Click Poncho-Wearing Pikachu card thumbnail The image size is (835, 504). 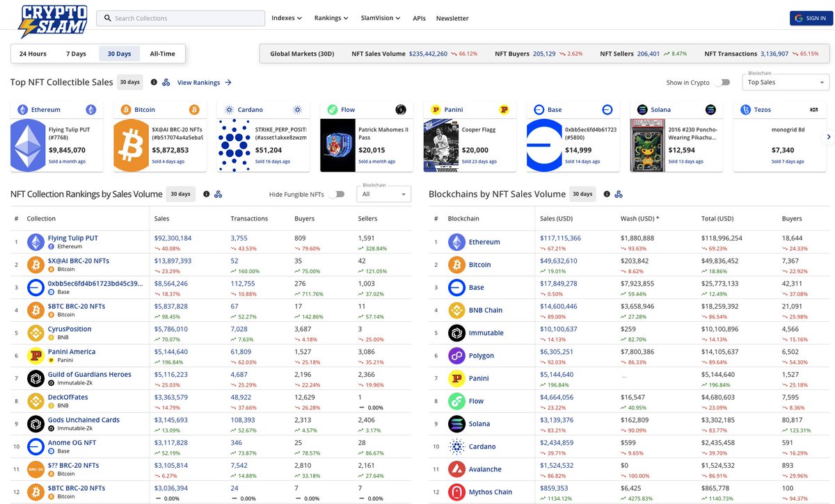click(648, 145)
